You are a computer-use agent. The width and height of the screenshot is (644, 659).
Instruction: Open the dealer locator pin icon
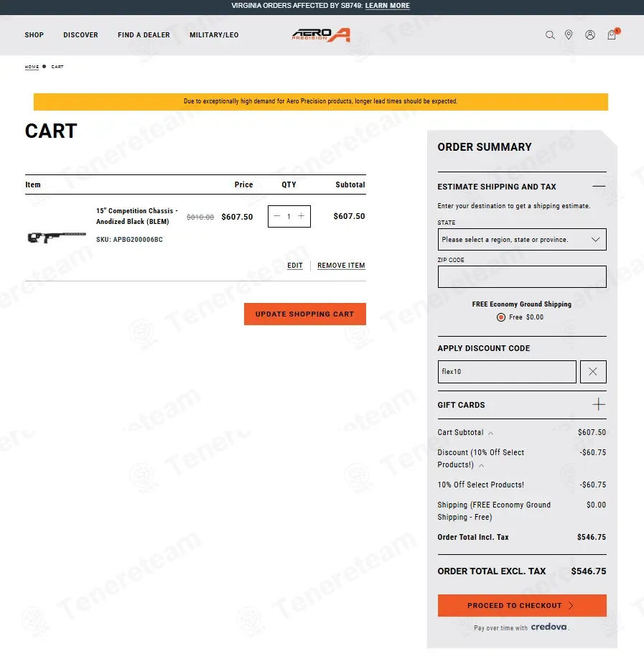[x=569, y=35]
